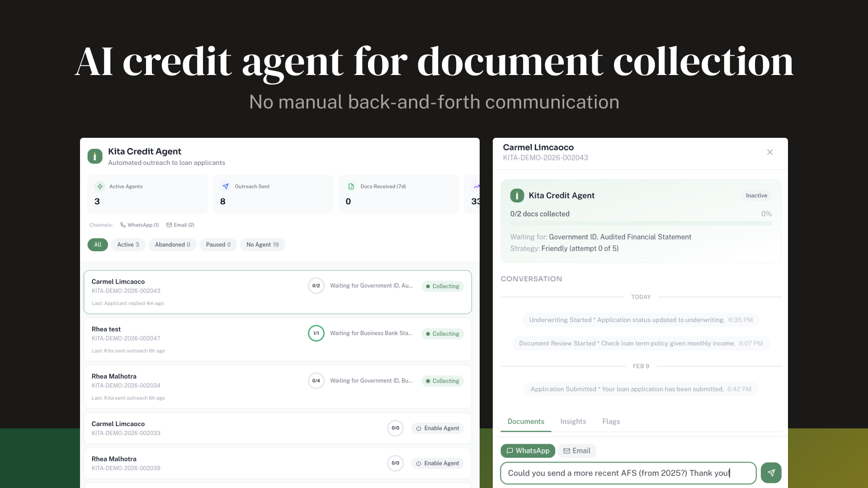868x488 pixels.
Task: Switch to the Insights tab
Action: (x=573, y=421)
